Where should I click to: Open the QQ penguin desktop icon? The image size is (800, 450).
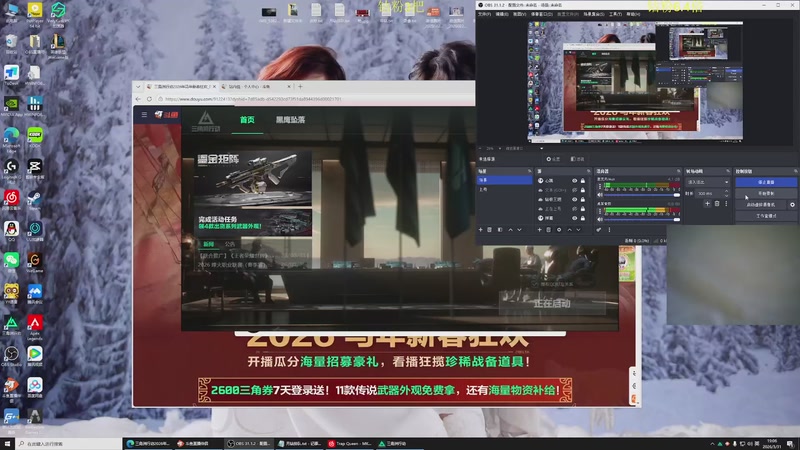[x=11, y=232]
